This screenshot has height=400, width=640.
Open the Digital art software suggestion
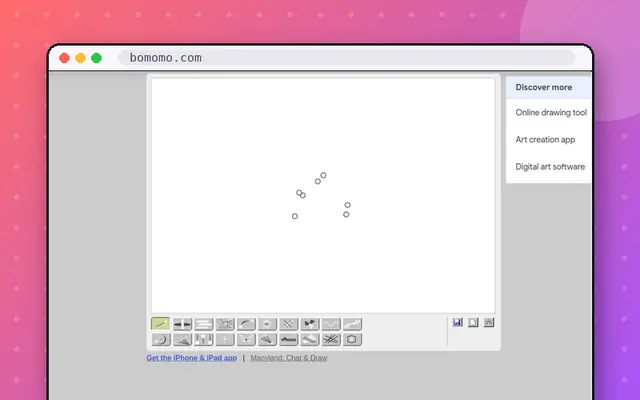pos(550,167)
